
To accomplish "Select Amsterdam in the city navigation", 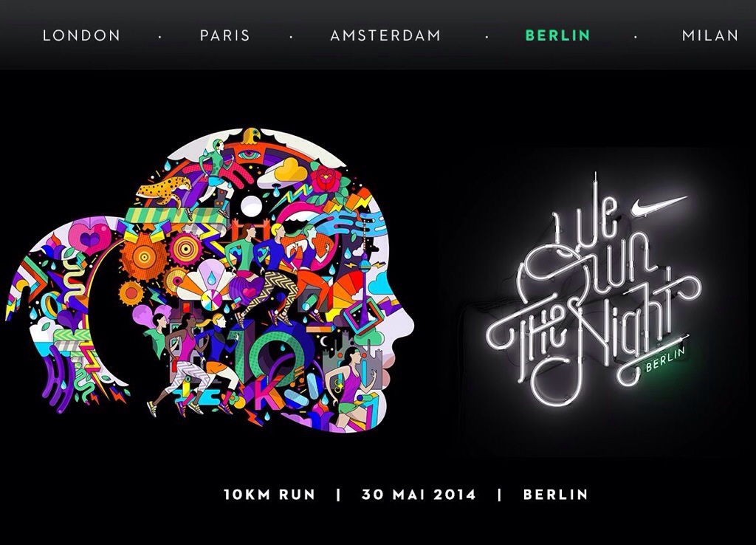I will pyautogui.click(x=385, y=35).
